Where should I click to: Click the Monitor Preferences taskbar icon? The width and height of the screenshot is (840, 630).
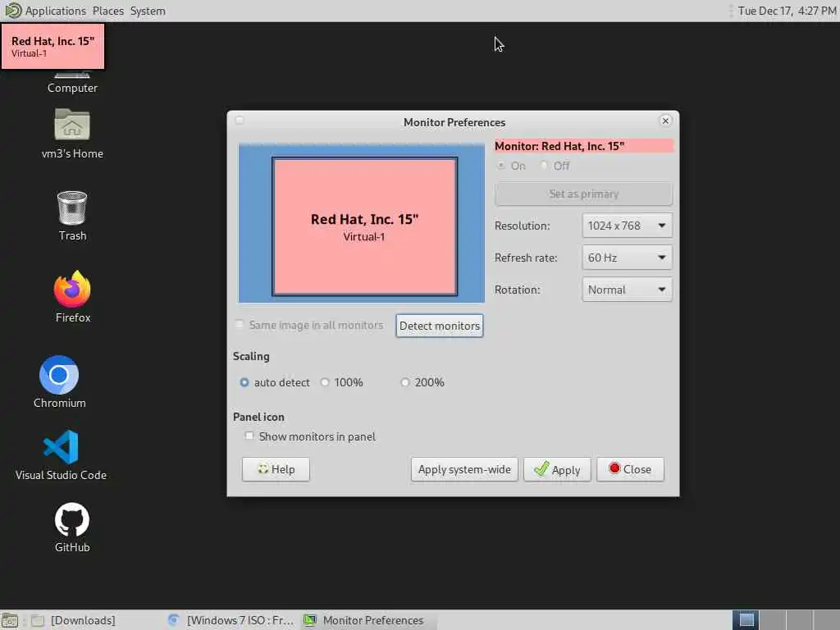[309, 620]
